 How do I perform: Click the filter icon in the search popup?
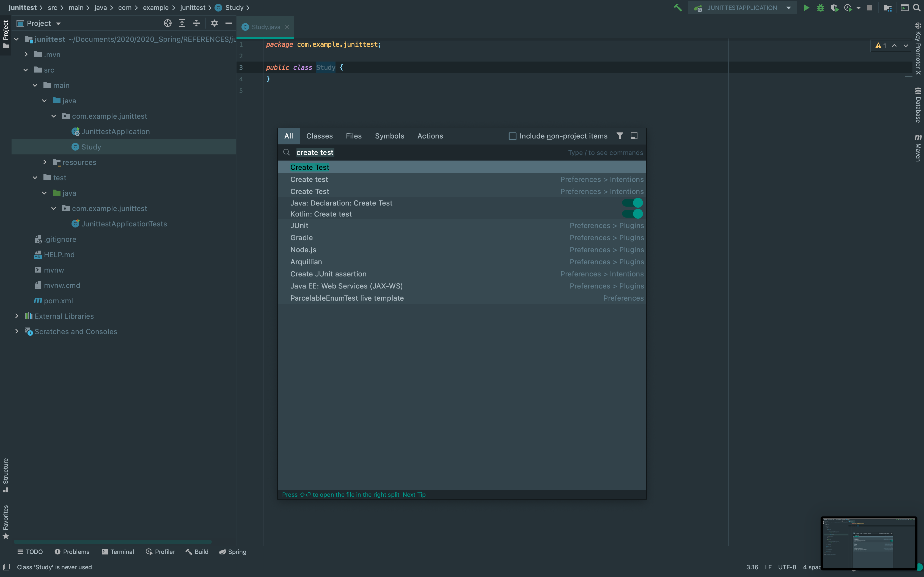[x=619, y=136]
